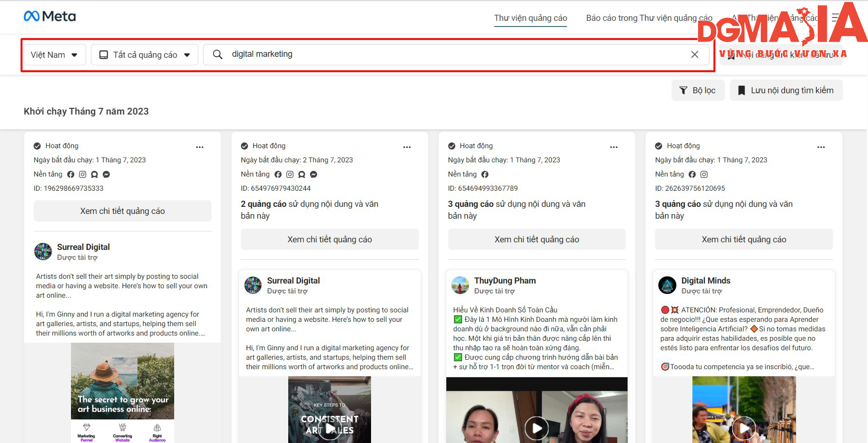
Task: Click the Facebook platform icon on ad 654694993367789
Action: pyautogui.click(x=485, y=175)
